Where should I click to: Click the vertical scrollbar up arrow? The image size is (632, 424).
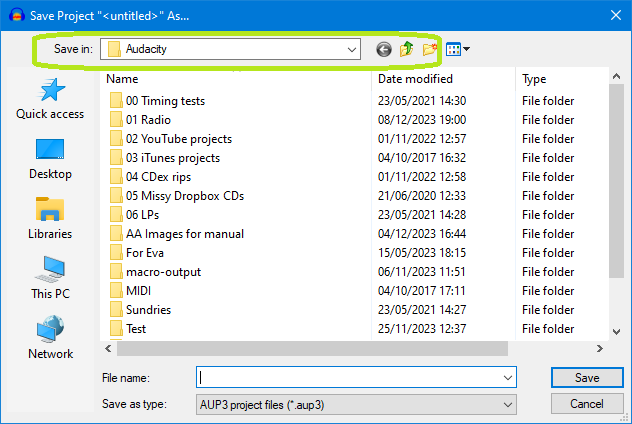(x=616, y=76)
